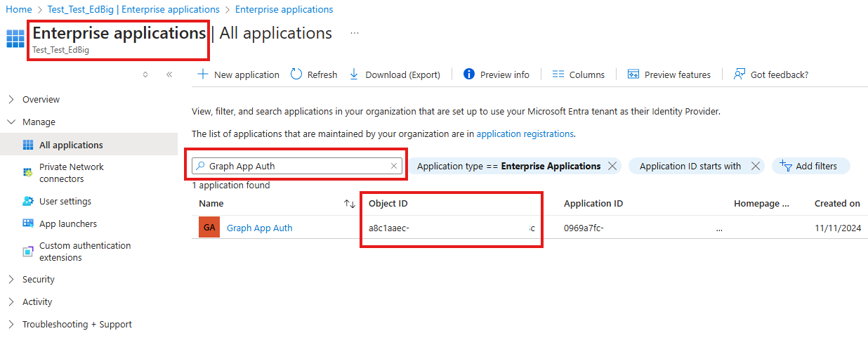Click the Got feedback icon

point(739,74)
